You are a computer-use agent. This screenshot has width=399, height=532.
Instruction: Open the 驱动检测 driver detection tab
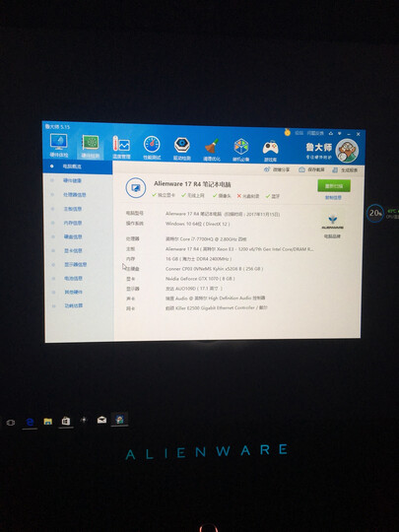click(x=182, y=149)
